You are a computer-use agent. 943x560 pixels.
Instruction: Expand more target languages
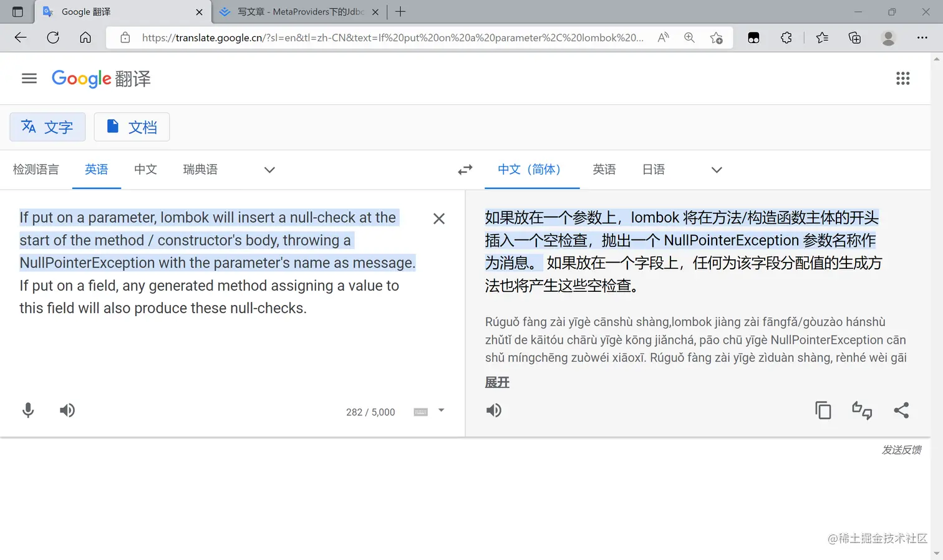click(717, 170)
